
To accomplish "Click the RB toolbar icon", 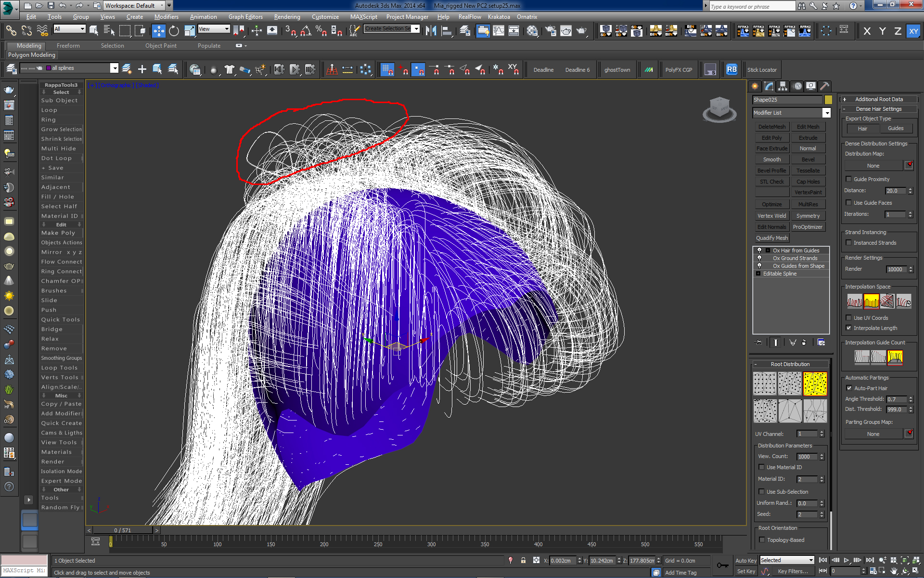I will pos(731,69).
